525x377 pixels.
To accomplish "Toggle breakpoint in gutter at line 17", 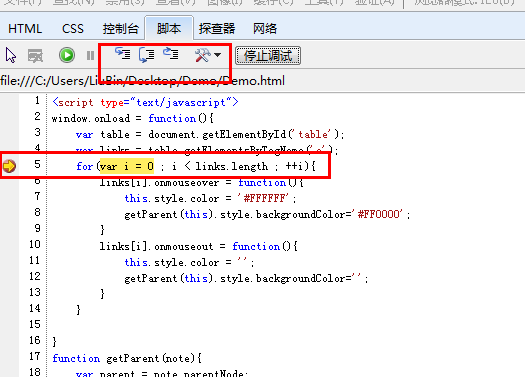I will point(9,358).
